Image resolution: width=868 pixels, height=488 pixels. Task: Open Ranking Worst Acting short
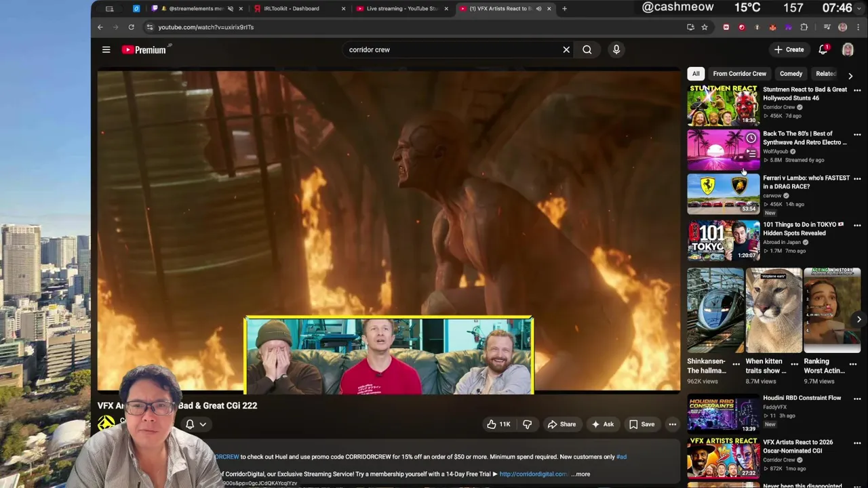[x=832, y=310]
